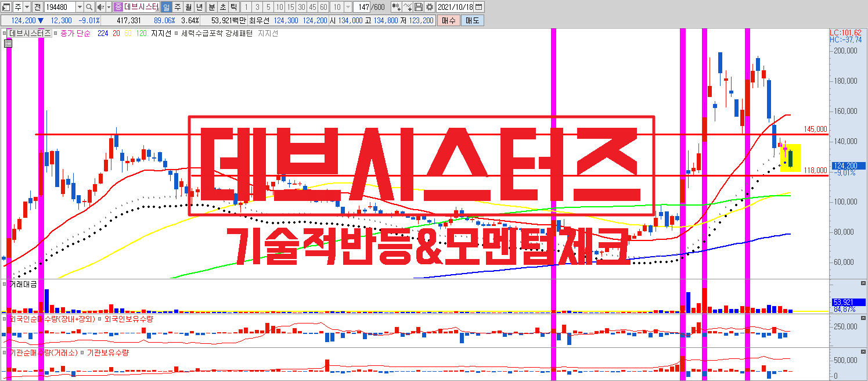
Task: Toggle the marker before 세력수급포착 강세패턴
Action: coord(176,33)
